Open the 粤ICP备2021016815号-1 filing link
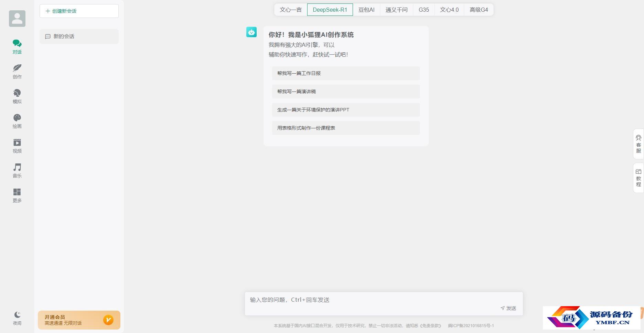The width and height of the screenshot is (644, 333). (471, 326)
